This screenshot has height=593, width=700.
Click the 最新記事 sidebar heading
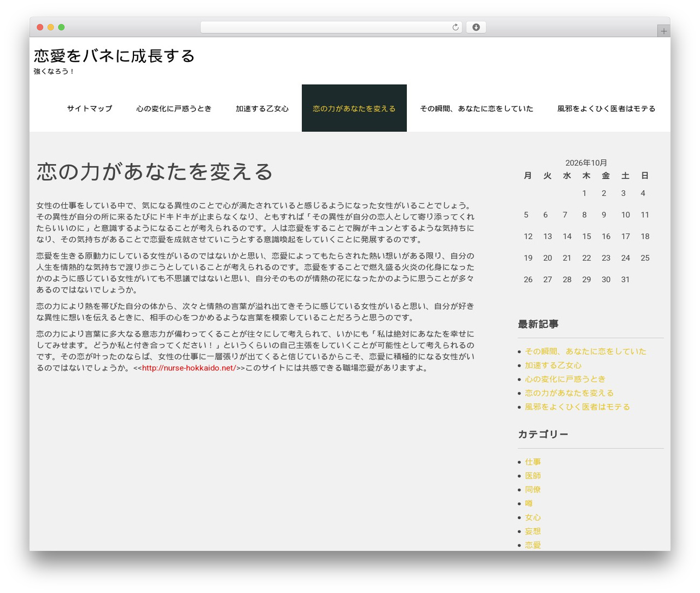tap(538, 324)
